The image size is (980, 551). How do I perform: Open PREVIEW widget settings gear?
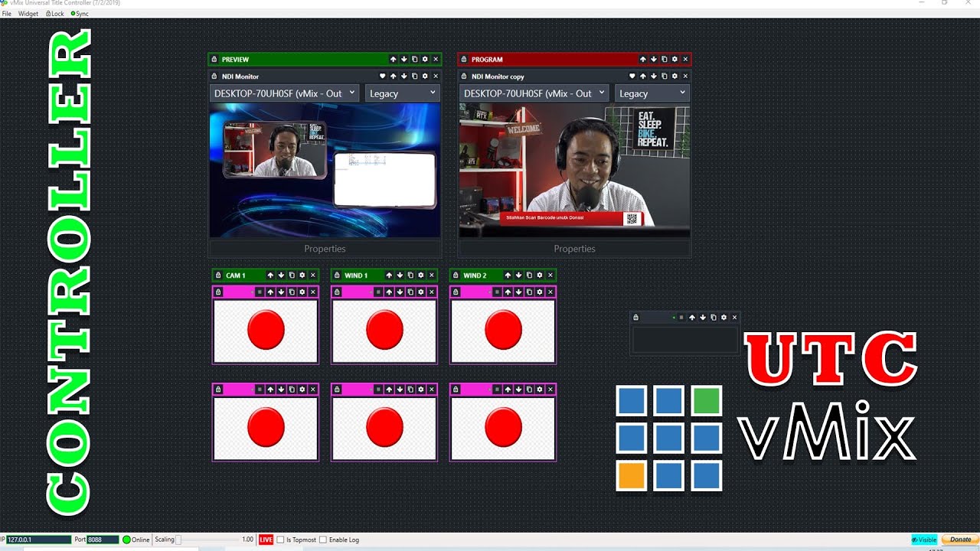point(426,59)
